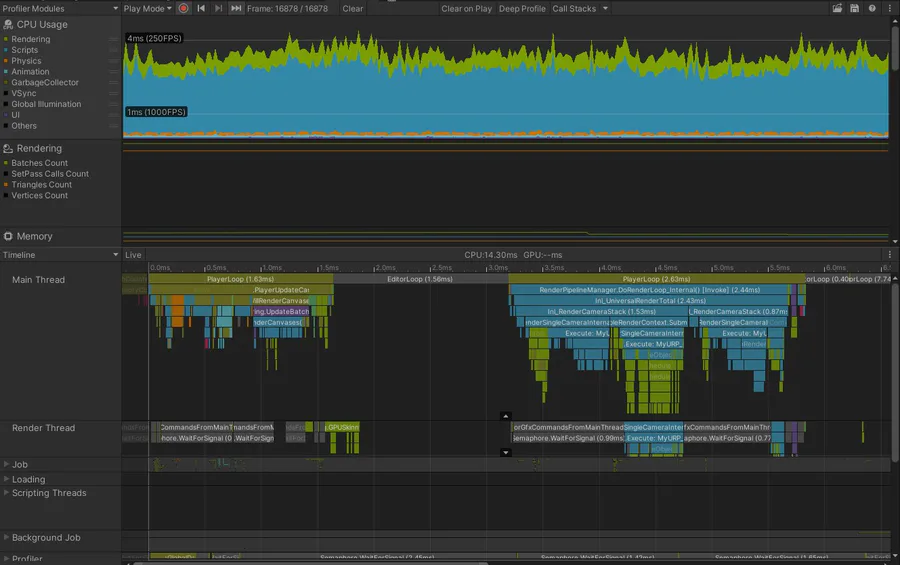Screen dimensions: 900x565
Task: Click the Call Stacks button
Action: (x=574, y=9)
